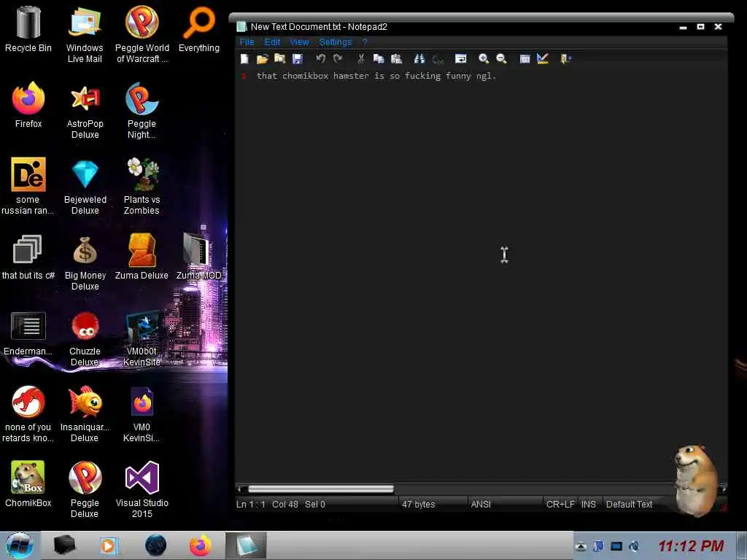Select the Zuma Deluxe desktop icon
747x560 pixels.
point(142,257)
